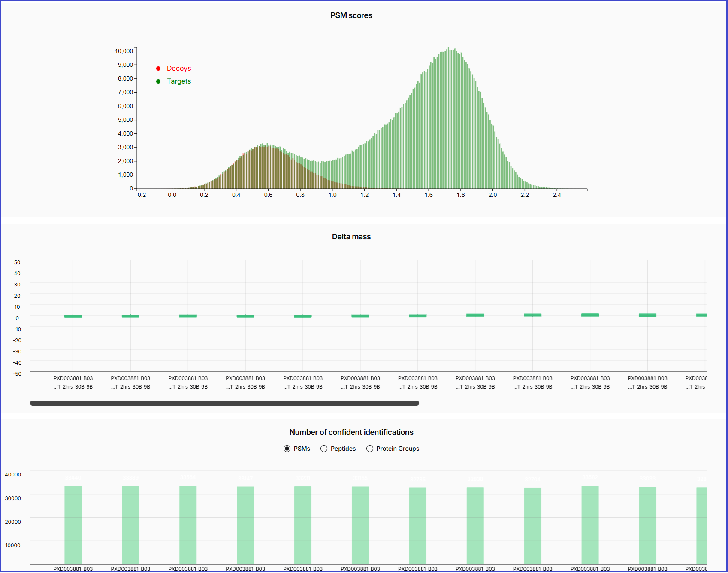Click the PSM scores chart title
This screenshot has width=728, height=573.
click(x=351, y=15)
